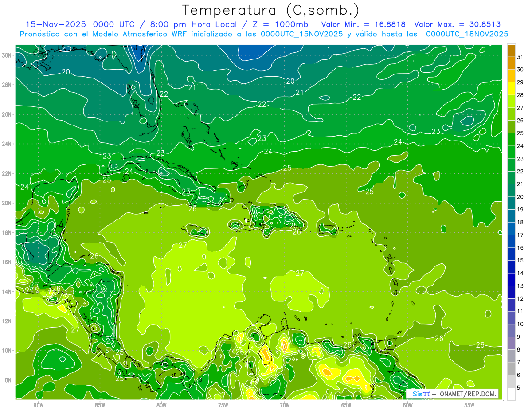Pick the teal colorbar segment between 19 and 20

click(x=511, y=203)
